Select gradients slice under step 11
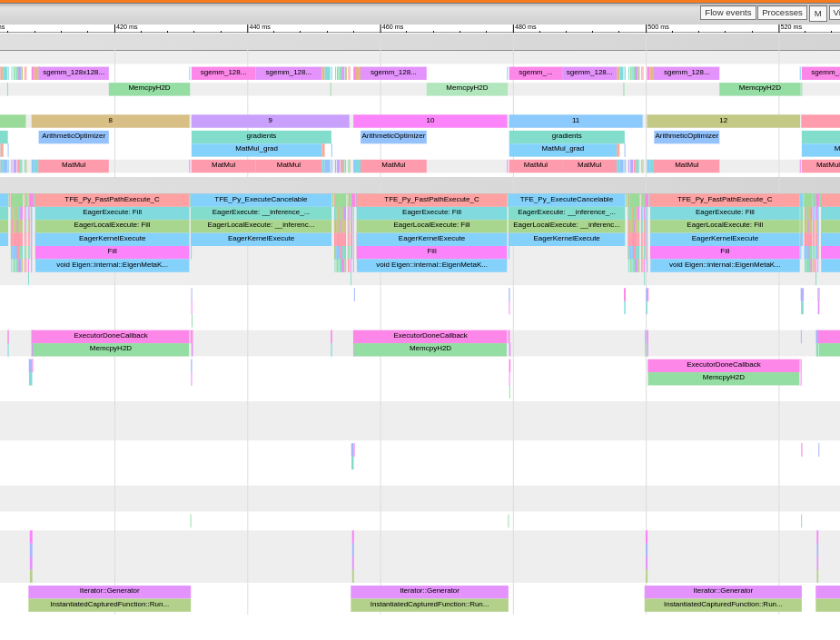This screenshot has height=640, width=840. pos(567,136)
